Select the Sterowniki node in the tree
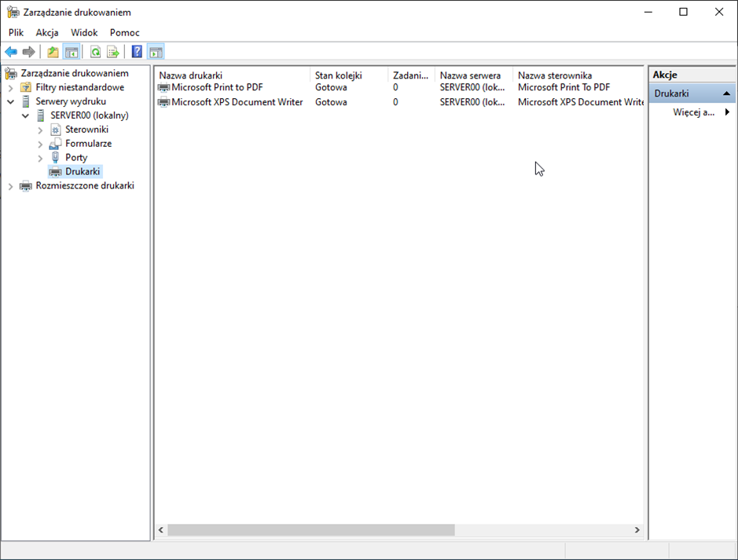The width and height of the screenshot is (738, 560). point(86,130)
